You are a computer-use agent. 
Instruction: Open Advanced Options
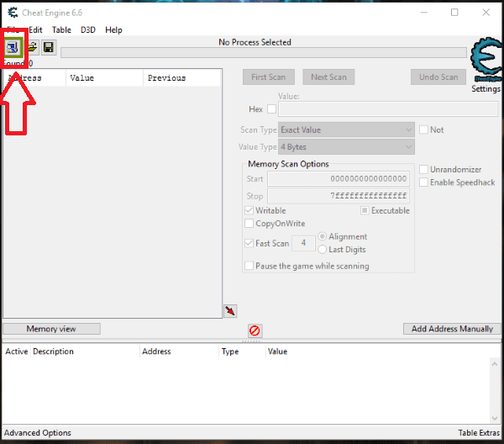point(38,433)
